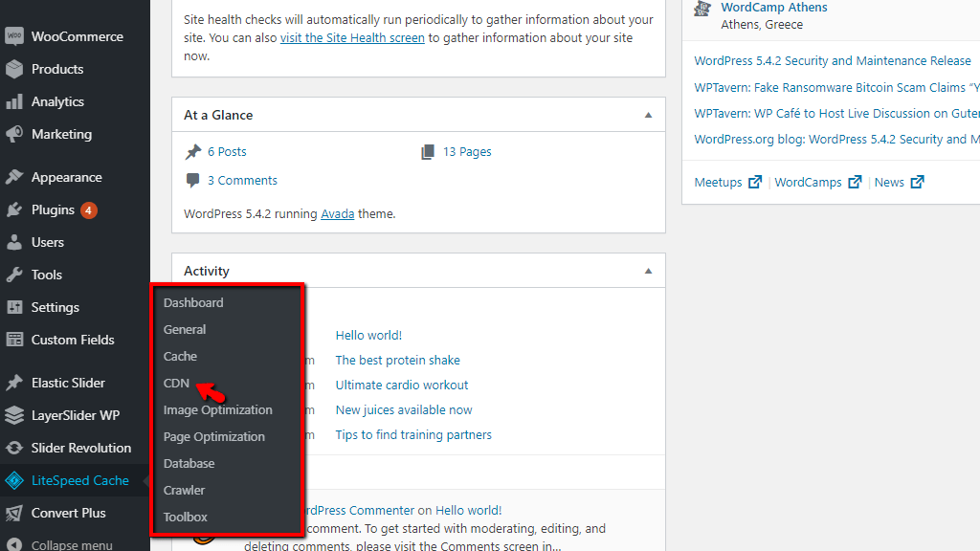Viewport: 980px width, 551px height.
Task: Click the WordCamp Athens event icon
Action: tap(702, 8)
